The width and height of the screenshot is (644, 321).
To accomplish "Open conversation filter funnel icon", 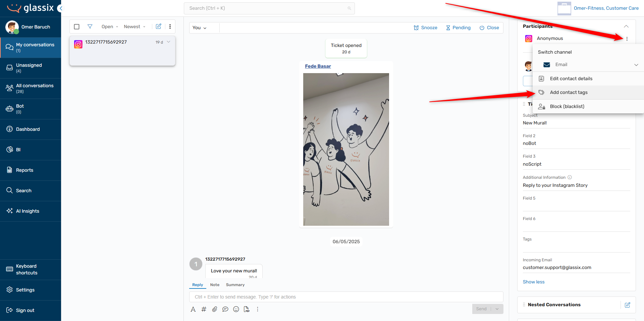I will click(x=90, y=26).
